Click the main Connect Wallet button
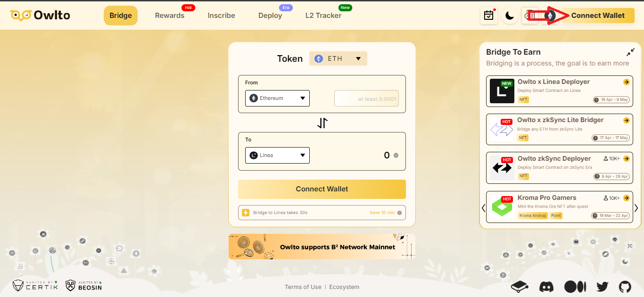This screenshot has width=644, height=297. 322,189
